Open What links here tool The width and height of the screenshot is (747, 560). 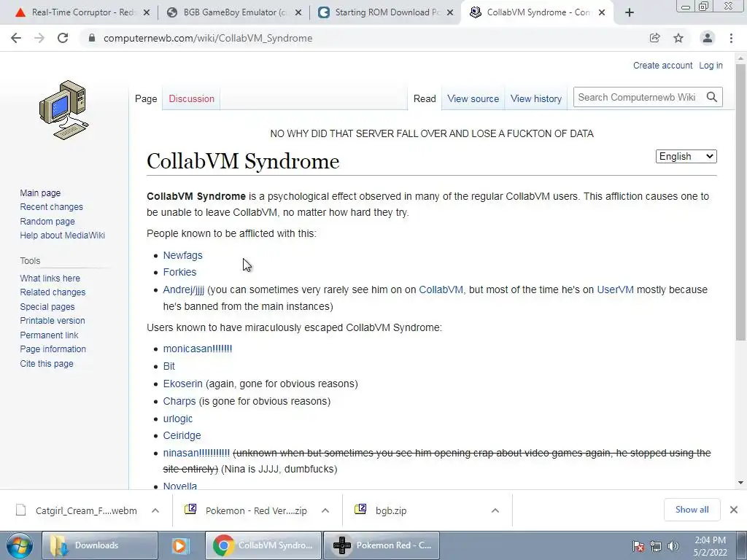coord(50,278)
